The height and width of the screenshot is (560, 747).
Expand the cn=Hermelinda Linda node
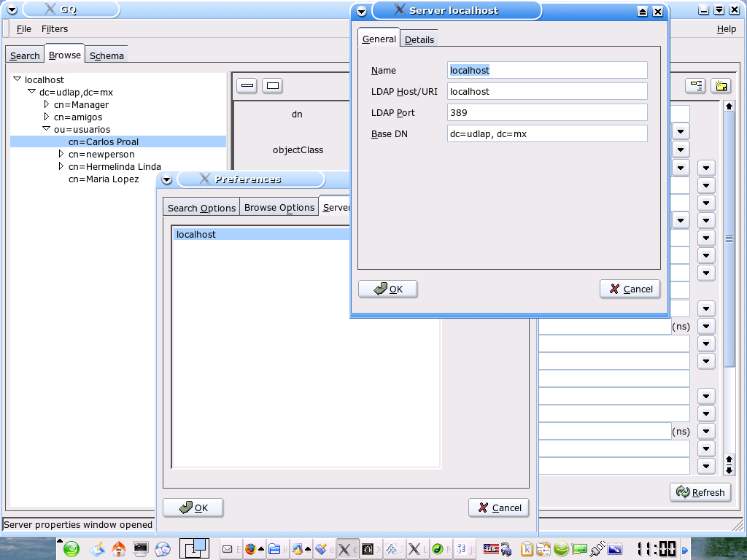(61, 166)
